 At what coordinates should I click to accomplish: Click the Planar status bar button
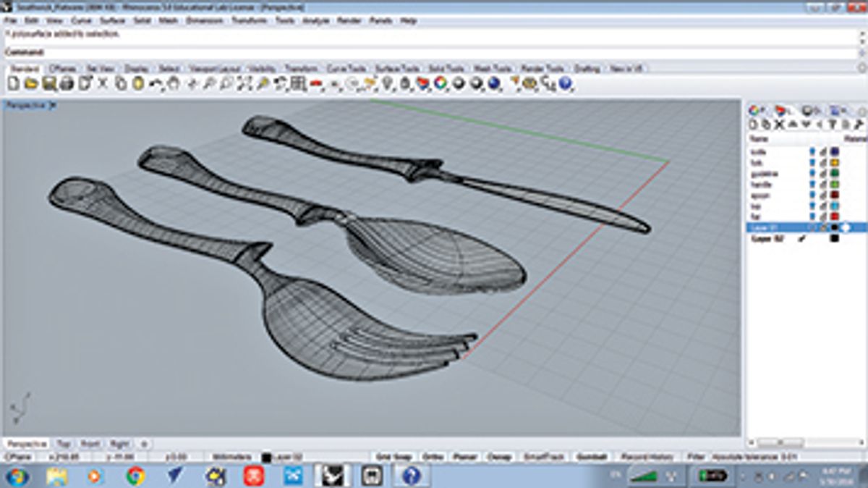(464, 457)
